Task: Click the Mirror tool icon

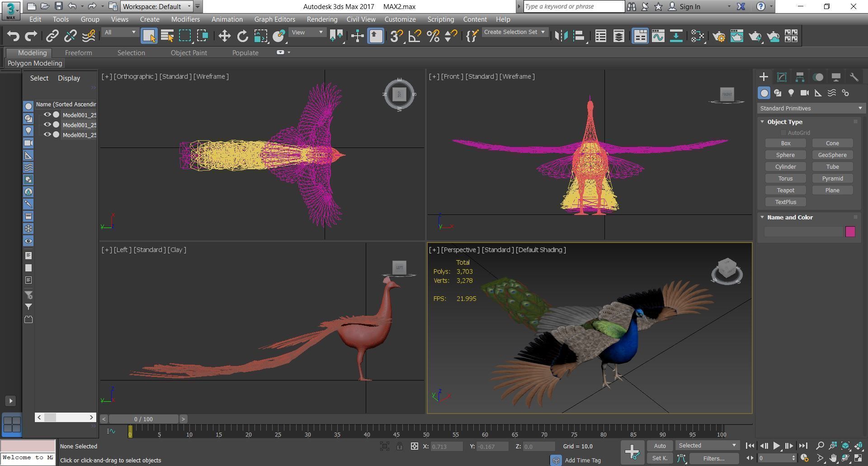Action: pos(561,36)
